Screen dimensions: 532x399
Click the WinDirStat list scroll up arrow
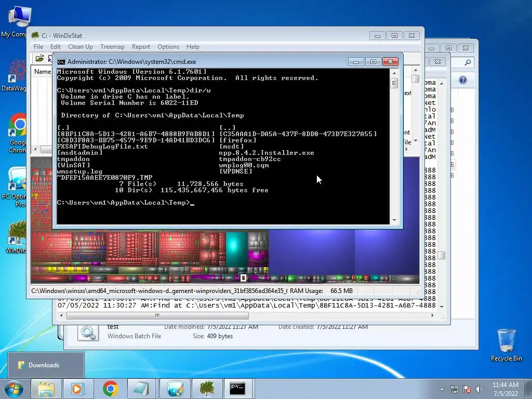[416, 70]
